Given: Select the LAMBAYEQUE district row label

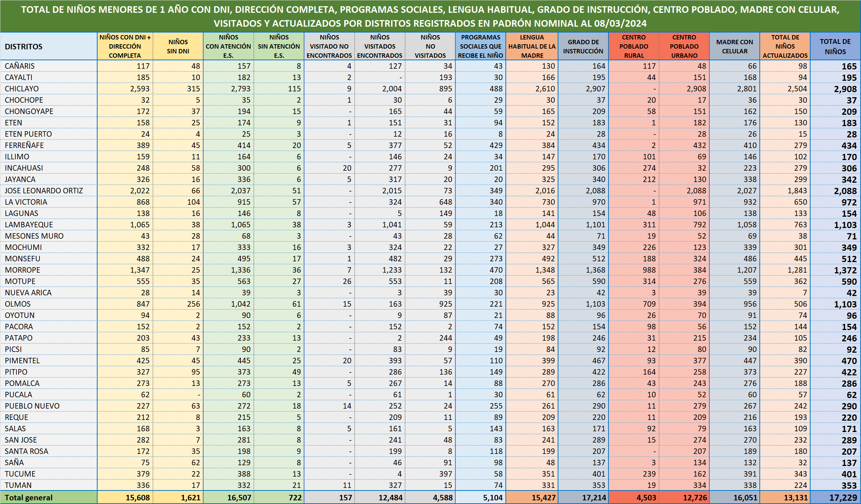Looking at the screenshot, I should tap(29, 225).
